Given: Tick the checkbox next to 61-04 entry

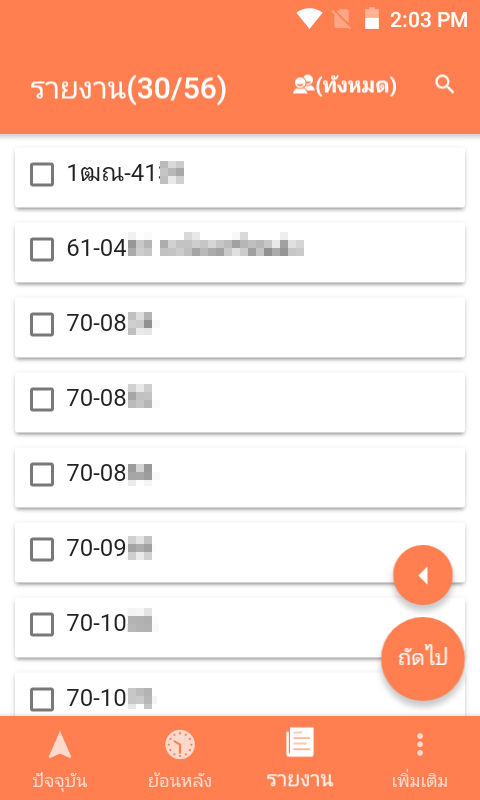Looking at the screenshot, I should coord(42,249).
